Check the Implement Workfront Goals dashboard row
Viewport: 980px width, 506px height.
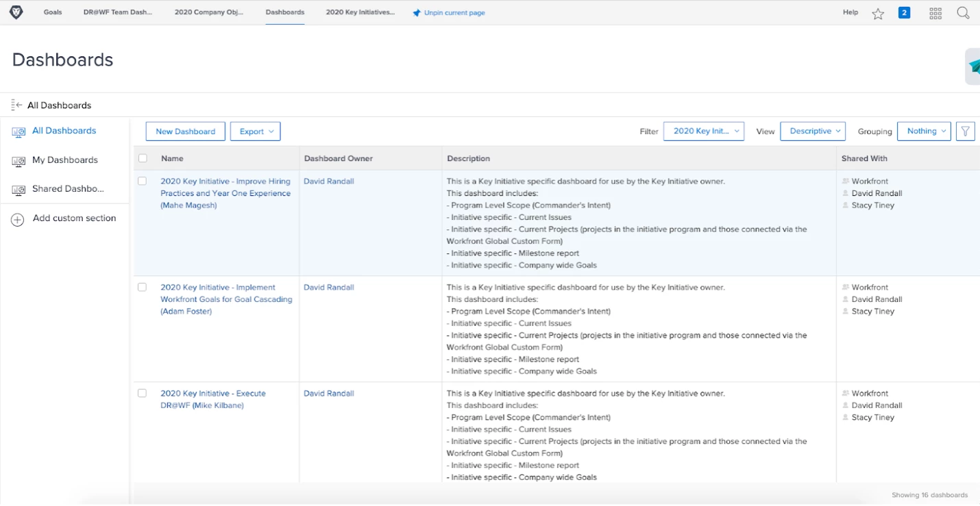pos(143,288)
